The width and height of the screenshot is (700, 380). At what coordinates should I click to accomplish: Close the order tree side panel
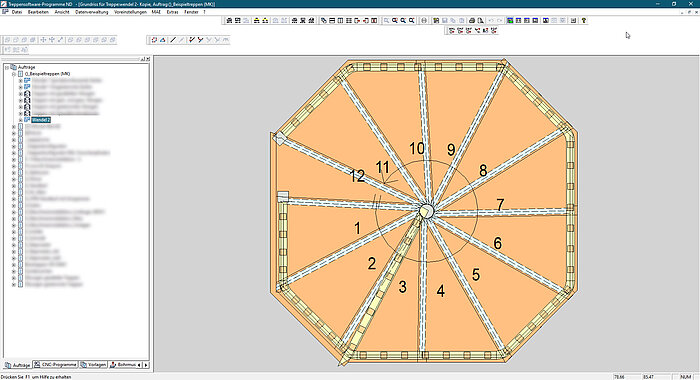[x=148, y=59]
